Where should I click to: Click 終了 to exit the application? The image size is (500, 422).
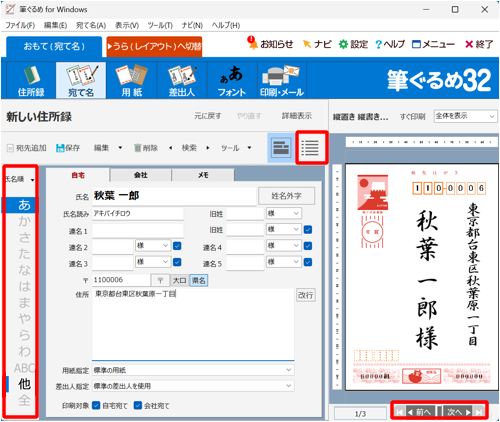coord(479,44)
